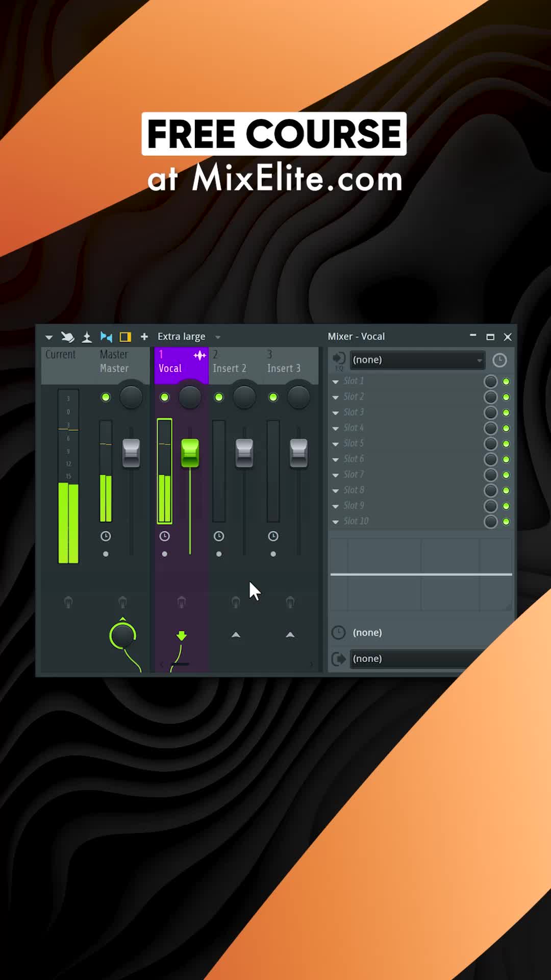The image size is (551, 980).
Task: Click the input source icon beside (none)
Action: [339, 359]
